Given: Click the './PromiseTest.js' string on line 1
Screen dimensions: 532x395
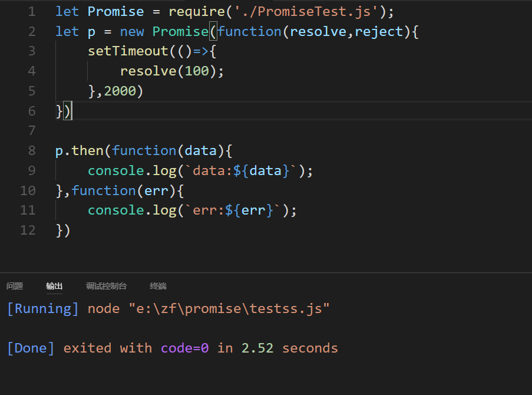Looking at the screenshot, I should [306, 12].
